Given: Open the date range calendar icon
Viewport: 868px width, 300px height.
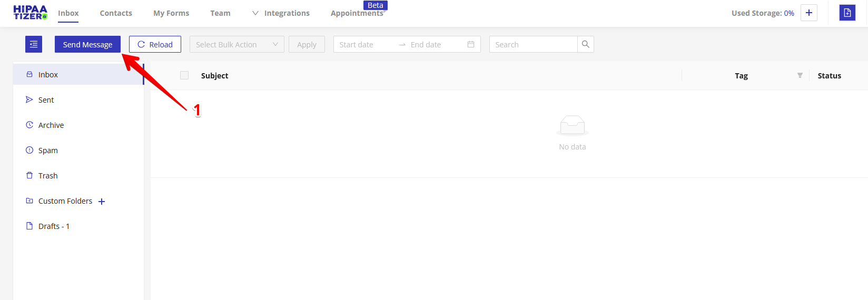Looking at the screenshot, I should [x=470, y=44].
